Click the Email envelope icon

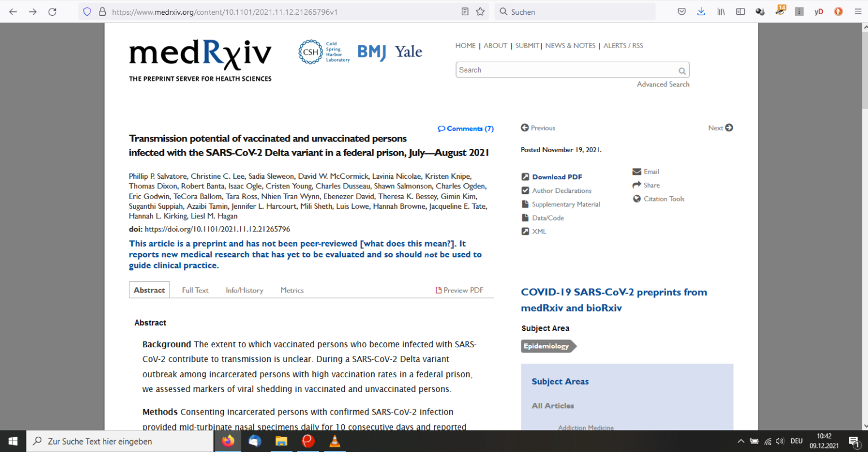click(637, 171)
